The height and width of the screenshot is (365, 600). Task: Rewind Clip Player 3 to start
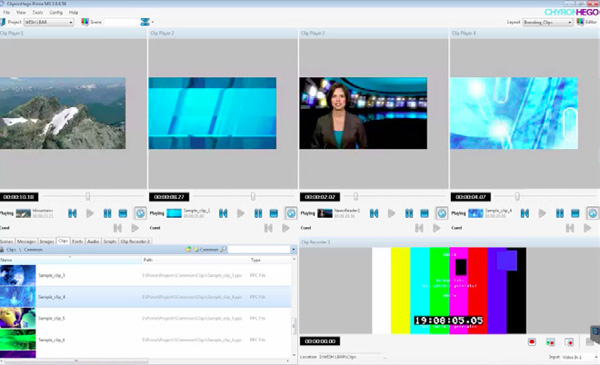point(374,213)
